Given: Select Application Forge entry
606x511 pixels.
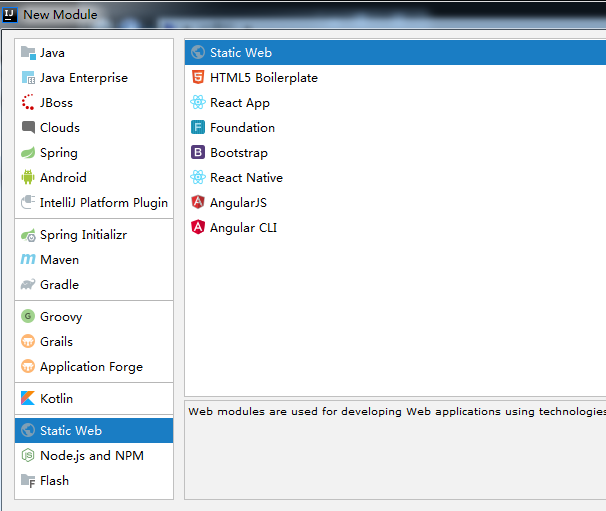Looking at the screenshot, I should click(x=94, y=366).
